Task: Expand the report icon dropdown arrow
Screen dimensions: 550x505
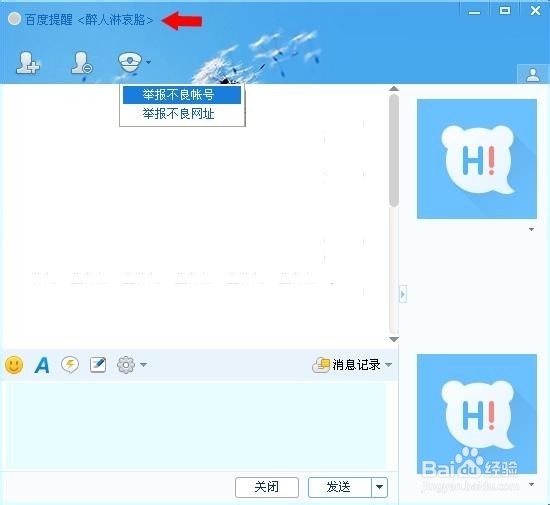Action: pyautogui.click(x=148, y=62)
